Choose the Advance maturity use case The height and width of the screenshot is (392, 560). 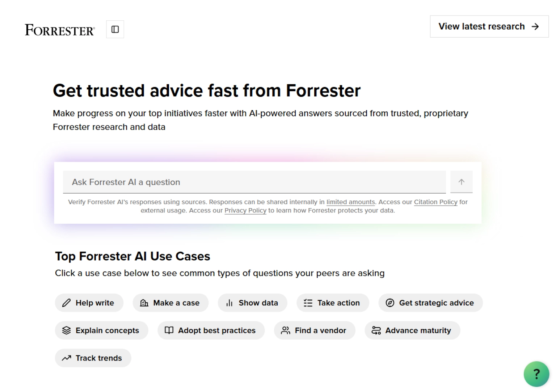pyautogui.click(x=412, y=330)
